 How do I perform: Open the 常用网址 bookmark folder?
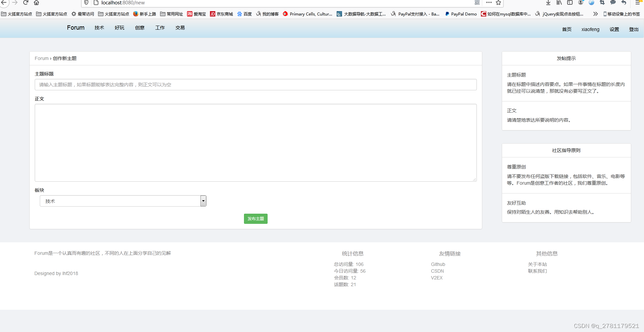pyautogui.click(x=172, y=14)
